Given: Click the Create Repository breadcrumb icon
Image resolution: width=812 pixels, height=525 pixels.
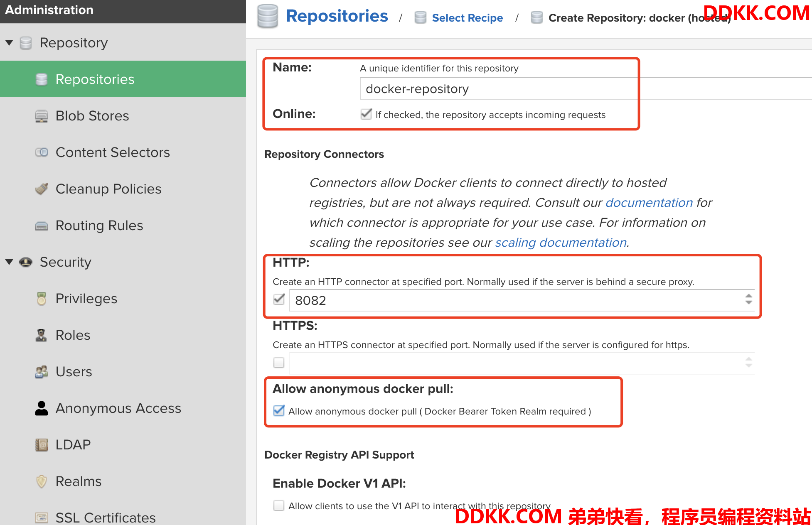Looking at the screenshot, I should point(537,17).
